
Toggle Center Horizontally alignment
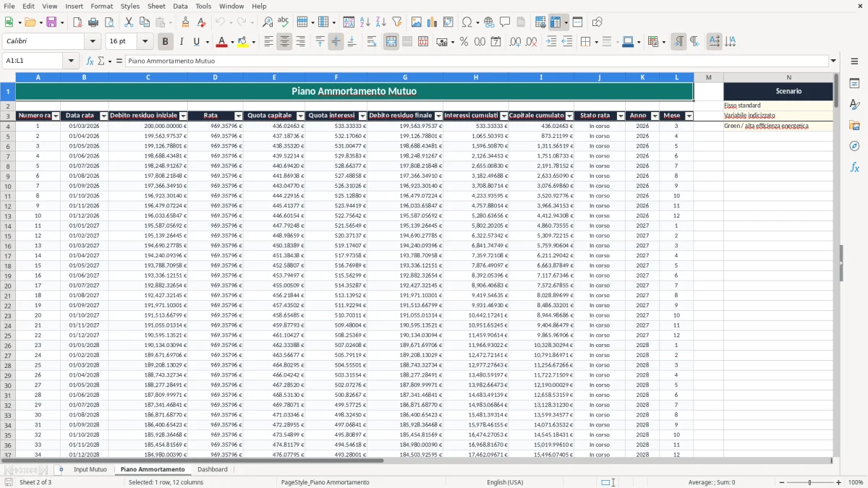tap(284, 42)
